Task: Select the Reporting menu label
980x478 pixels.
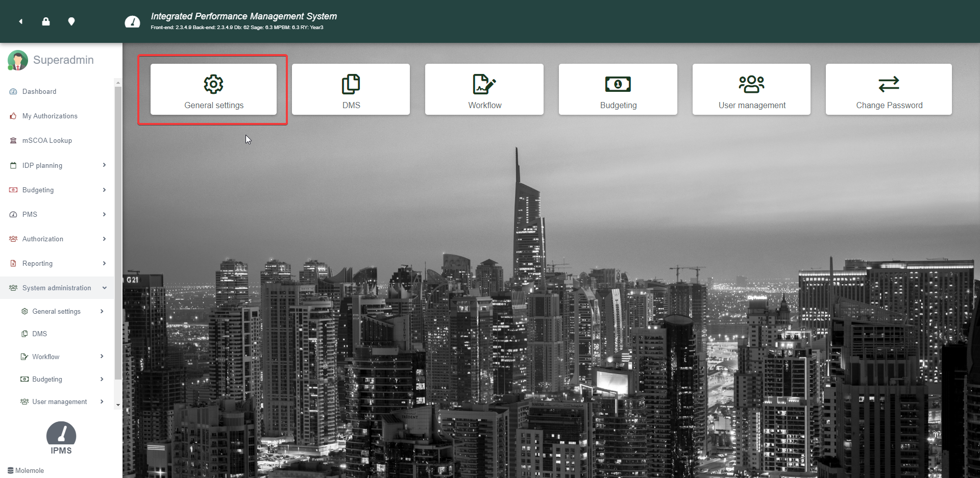Action: tap(37, 264)
